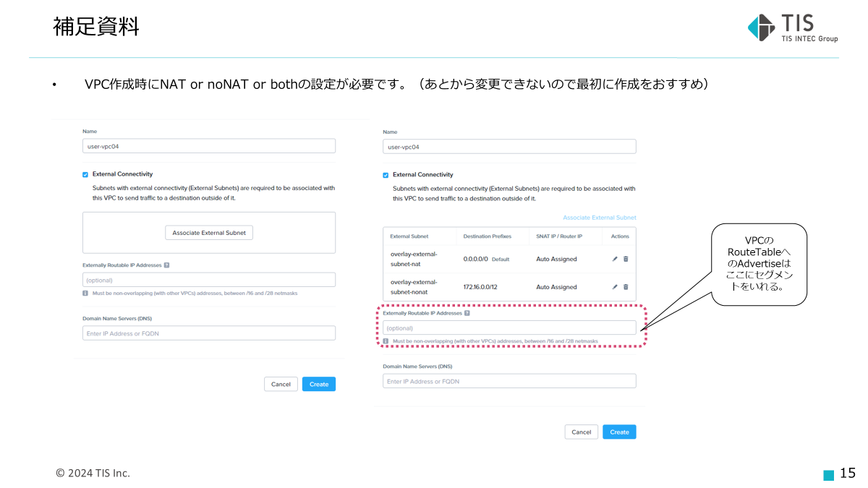The width and height of the screenshot is (868, 488).
Task: Click the Default tag beside 0.0.0.0/0
Action: pyautogui.click(x=501, y=259)
